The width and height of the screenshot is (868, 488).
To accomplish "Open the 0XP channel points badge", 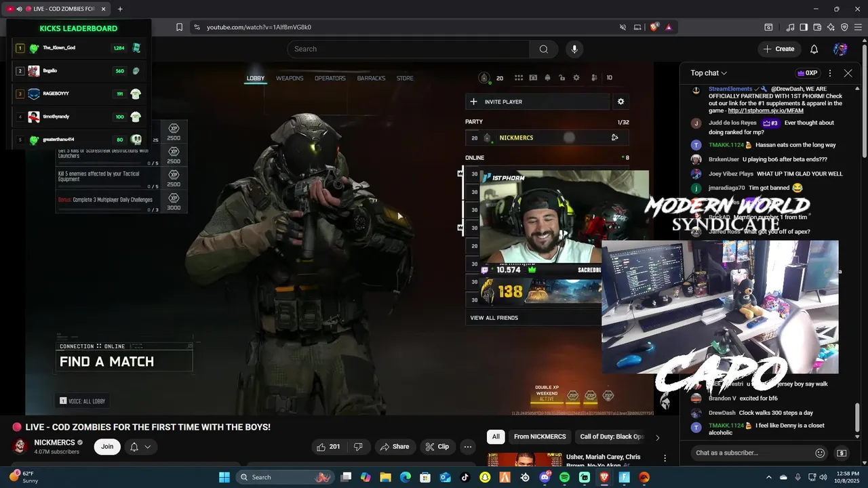I will pos(807,73).
